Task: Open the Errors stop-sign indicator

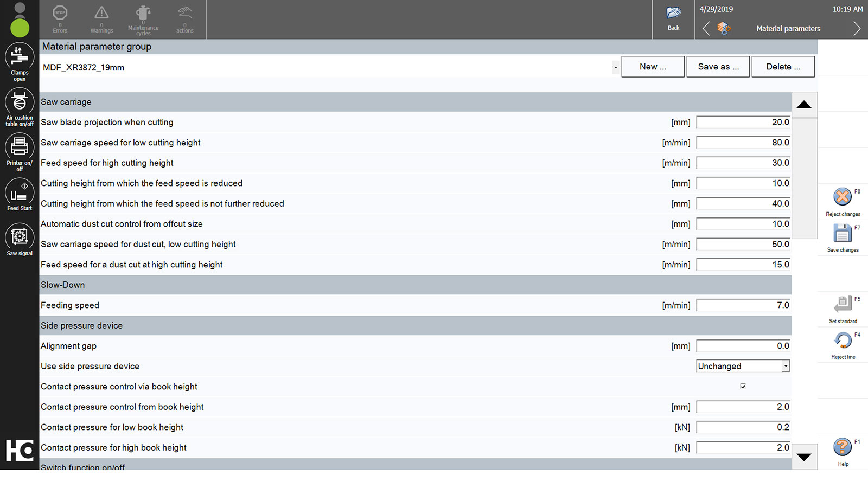Action: coord(60,13)
